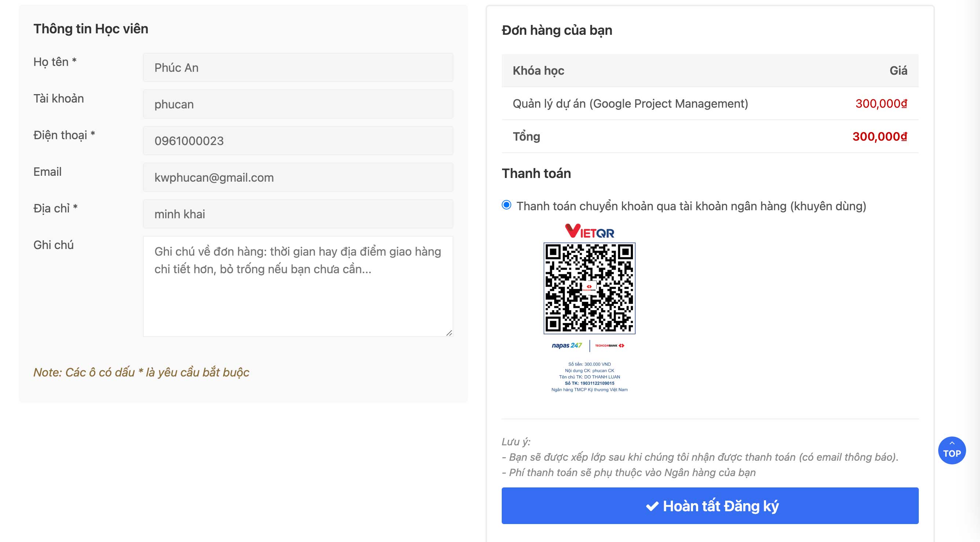Viewport: 980px width, 542px height.
Task: Click the napas 247 logo
Action: pos(567,345)
